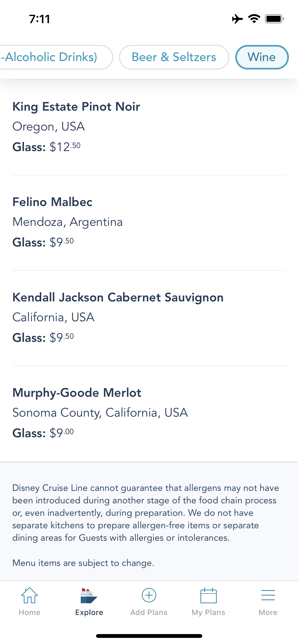
Task: Tap the airplane mode status icon
Action: (x=237, y=19)
